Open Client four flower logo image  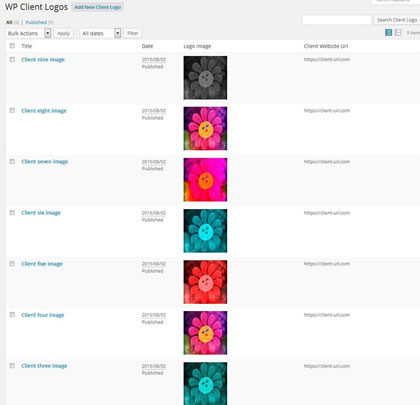205,333
